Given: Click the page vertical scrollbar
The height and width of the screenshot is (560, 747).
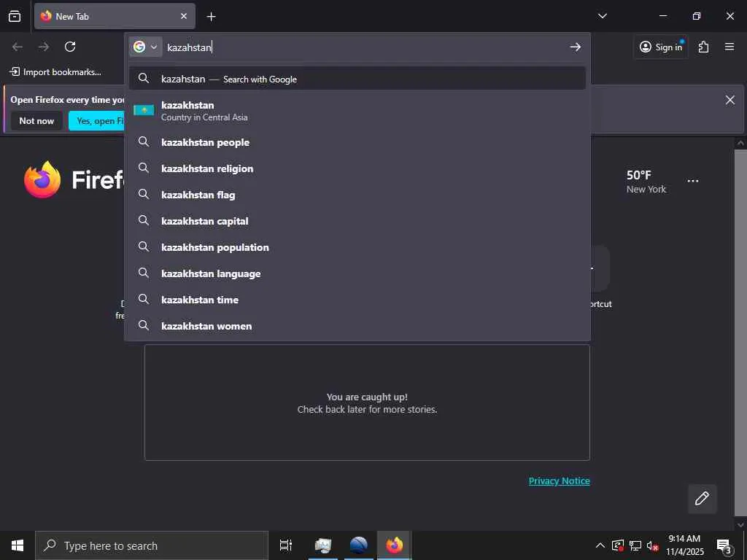Looking at the screenshot, I should click(x=740, y=331).
